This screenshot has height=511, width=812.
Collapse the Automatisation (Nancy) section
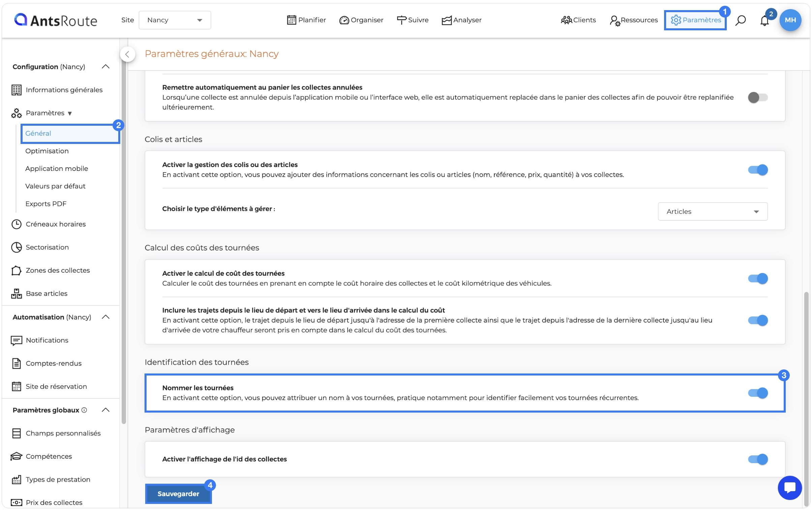(x=105, y=317)
